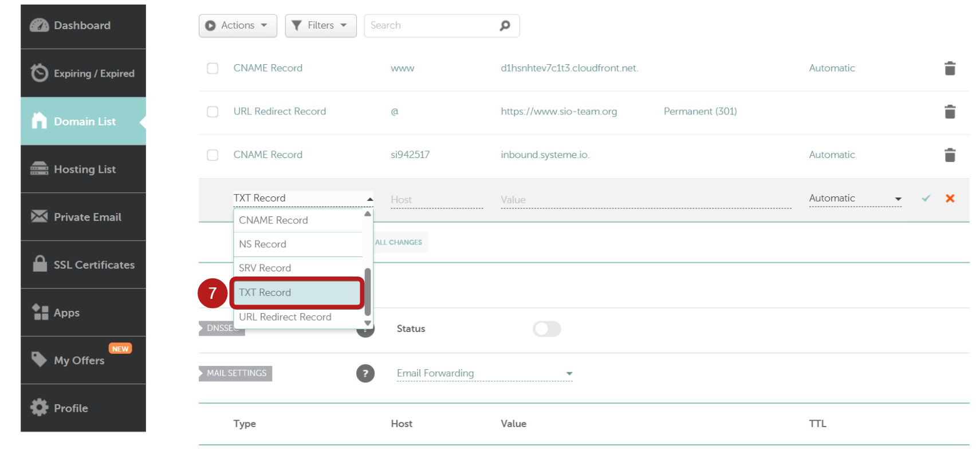Click the TTL column header

point(817,424)
